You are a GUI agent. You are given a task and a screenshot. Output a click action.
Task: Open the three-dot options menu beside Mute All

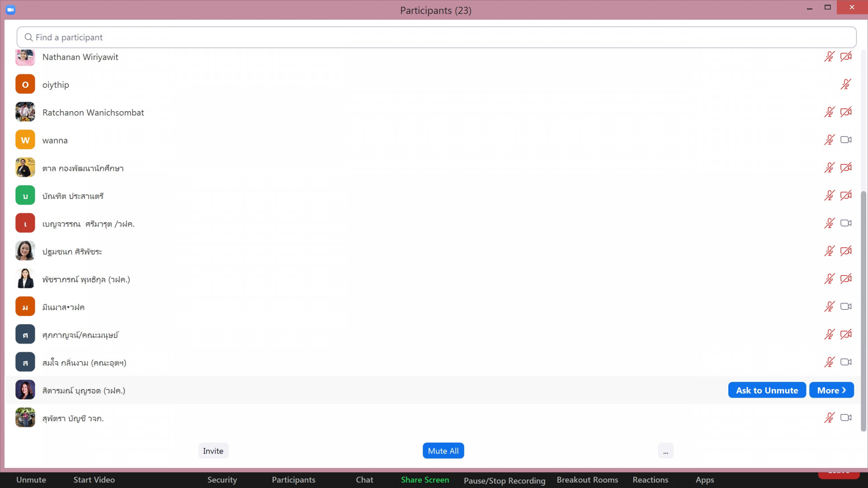(x=665, y=451)
